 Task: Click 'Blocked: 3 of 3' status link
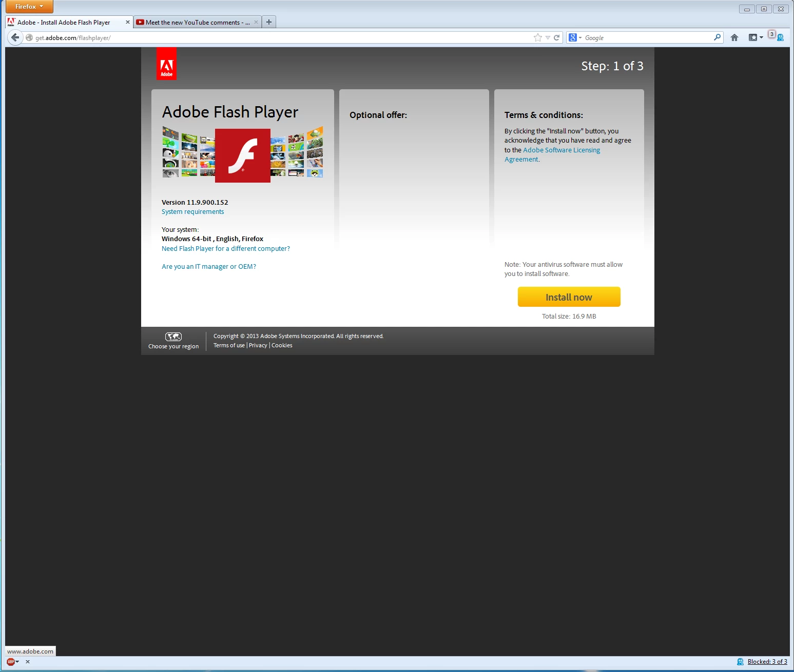pyautogui.click(x=767, y=662)
